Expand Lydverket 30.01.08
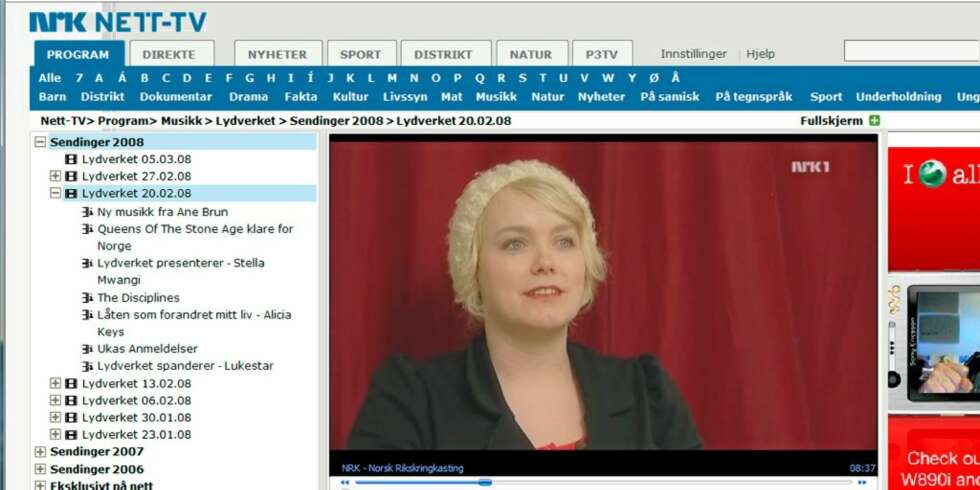Screen dimensions: 980x490 [55, 417]
